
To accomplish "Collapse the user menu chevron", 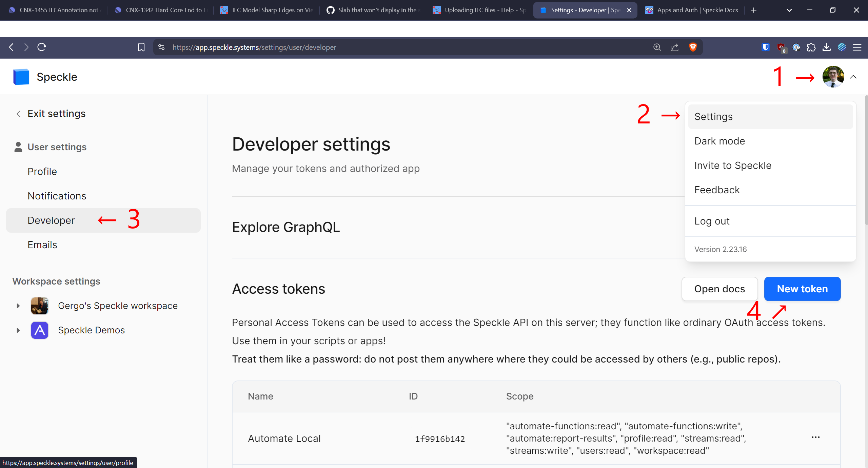I will (853, 77).
